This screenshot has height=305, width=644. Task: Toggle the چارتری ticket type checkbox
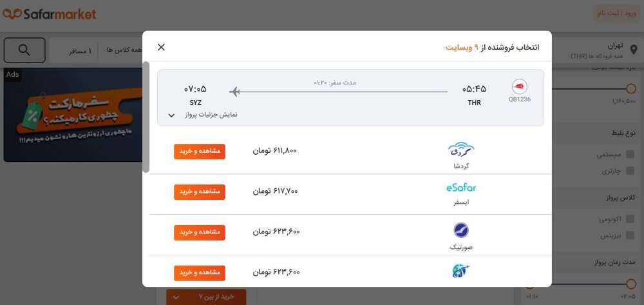pyautogui.click(x=630, y=171)
